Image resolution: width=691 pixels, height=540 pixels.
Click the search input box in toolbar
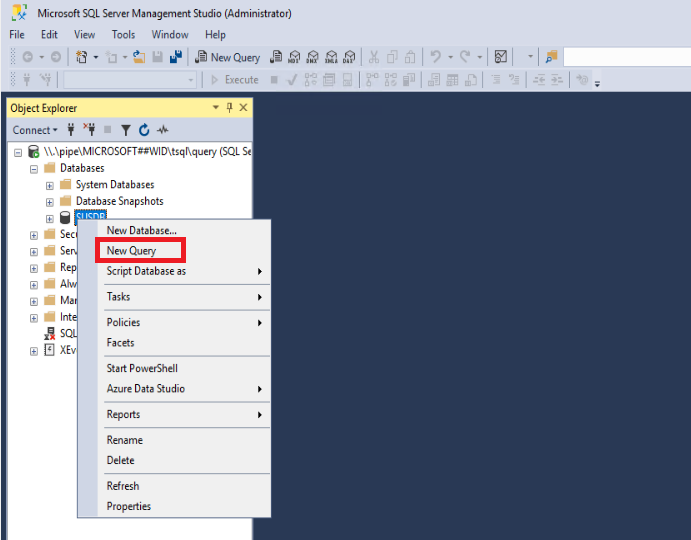[627, 57]
